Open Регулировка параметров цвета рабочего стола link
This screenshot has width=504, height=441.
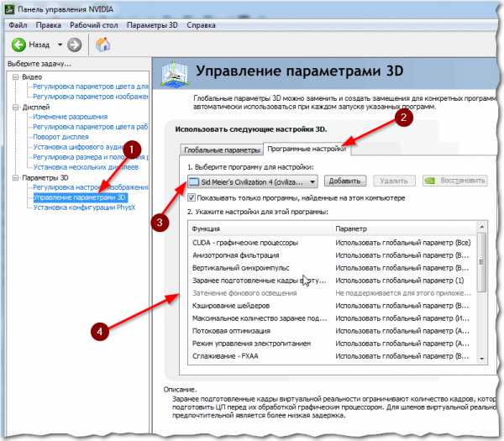click(91, 127)
